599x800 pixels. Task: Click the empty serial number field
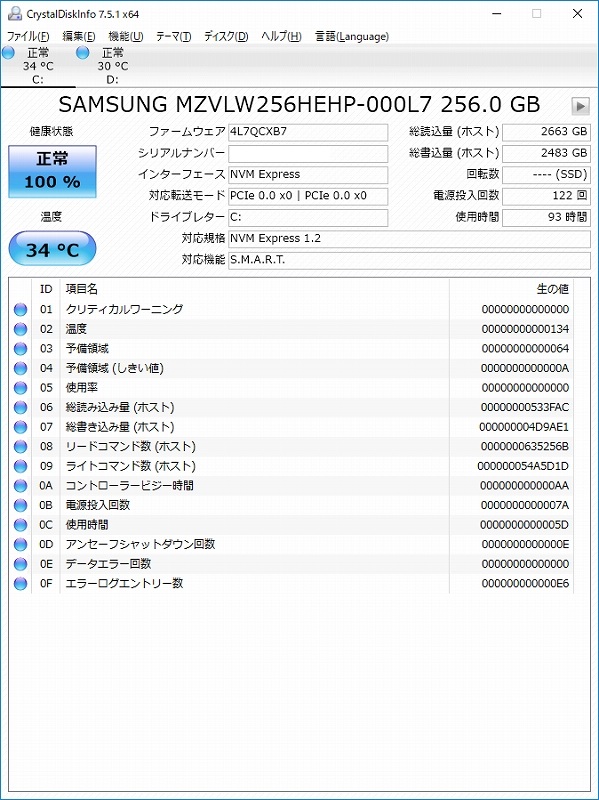(x=308, y=154)
